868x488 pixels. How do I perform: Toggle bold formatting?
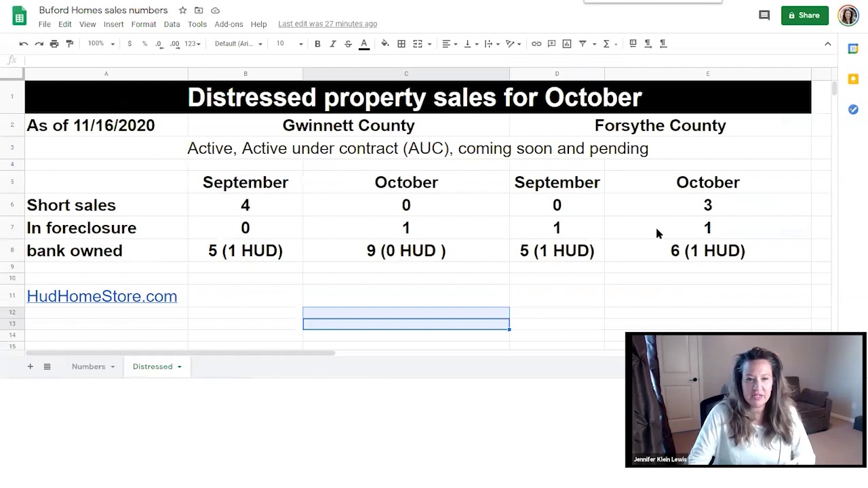pyautogui.click(x=317, y=43)
